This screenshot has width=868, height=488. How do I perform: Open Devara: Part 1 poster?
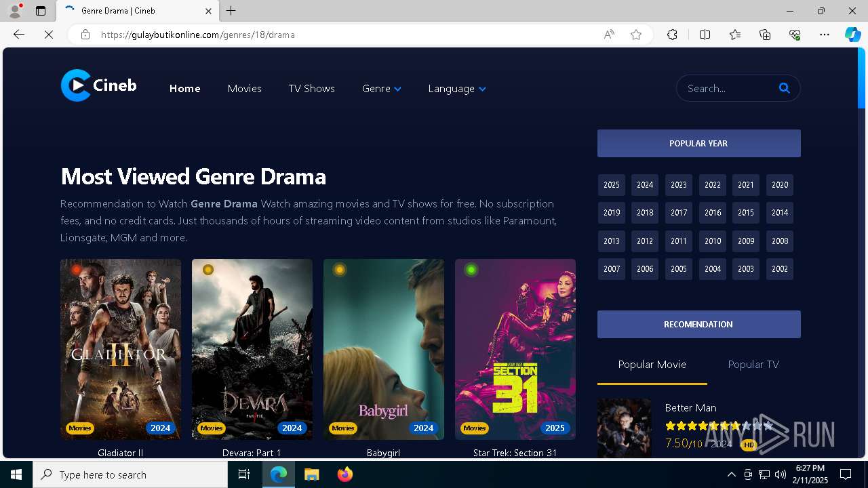click(252, 349)
